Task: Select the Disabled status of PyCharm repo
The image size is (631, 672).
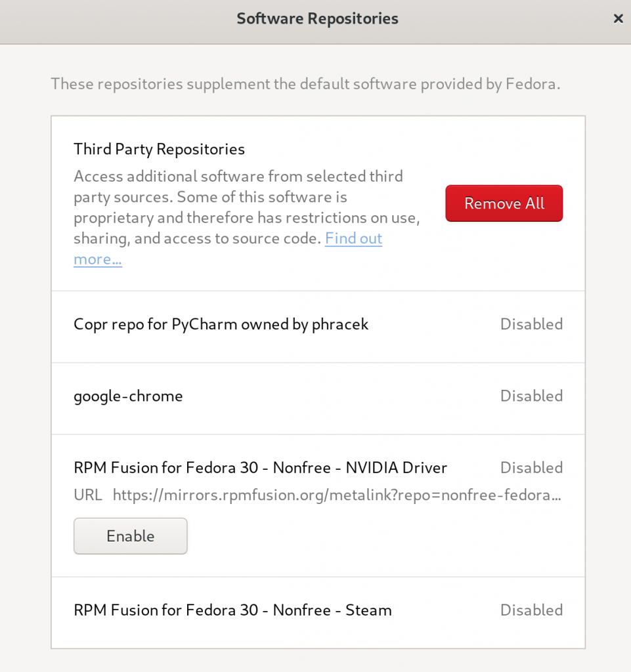Action: click(532, 324)
